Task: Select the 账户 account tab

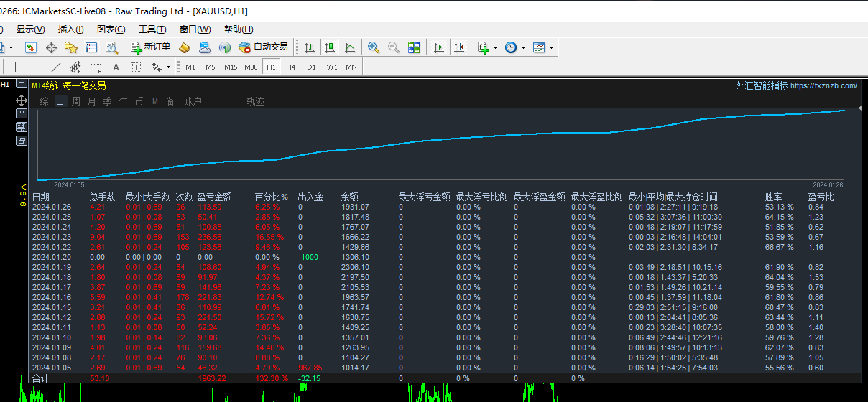Action: point(193,101)
